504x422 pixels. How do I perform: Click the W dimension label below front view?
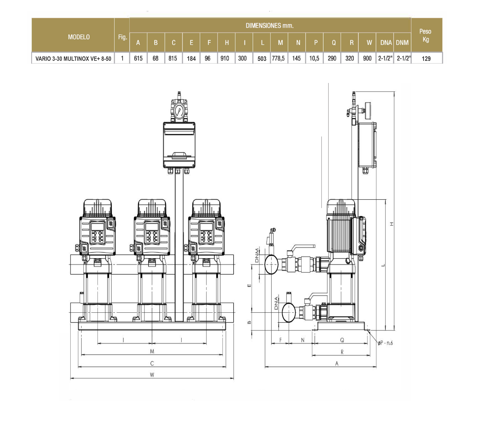click(x=152, y=375)
